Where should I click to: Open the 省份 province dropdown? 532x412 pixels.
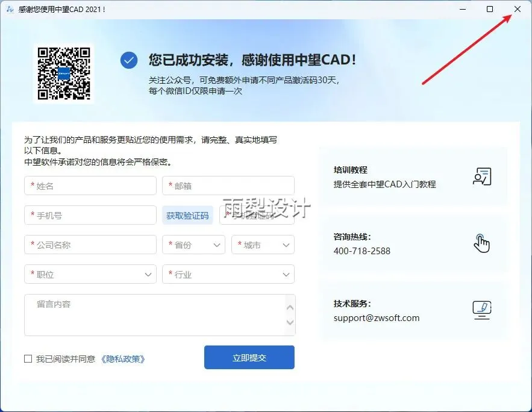pyautogui.click(x=194, y=245)
